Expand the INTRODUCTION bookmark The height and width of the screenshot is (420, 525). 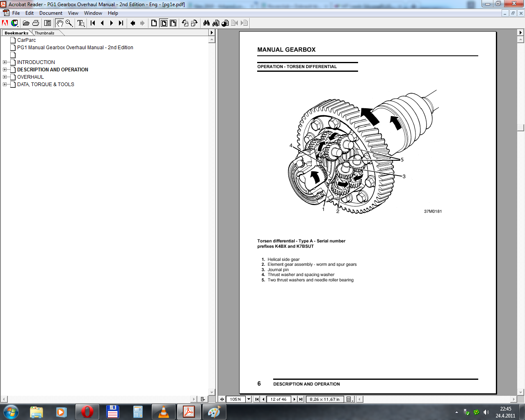click(x=5, y=62)
